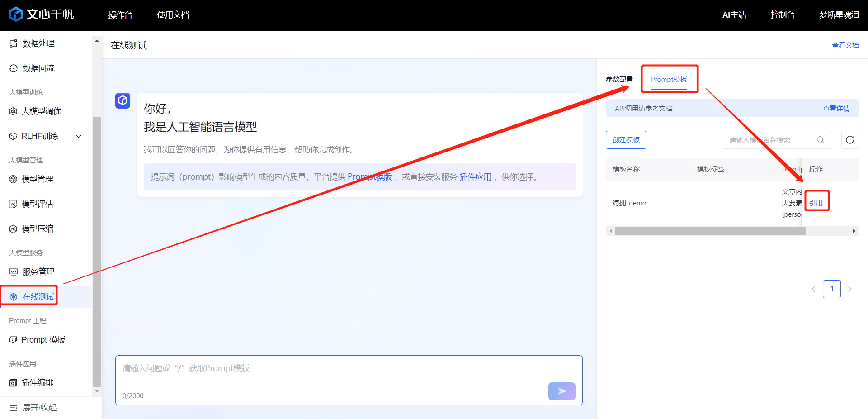
Task: Click the table horizontal scrollbar thumb
Action: click(x=710, y=231)
